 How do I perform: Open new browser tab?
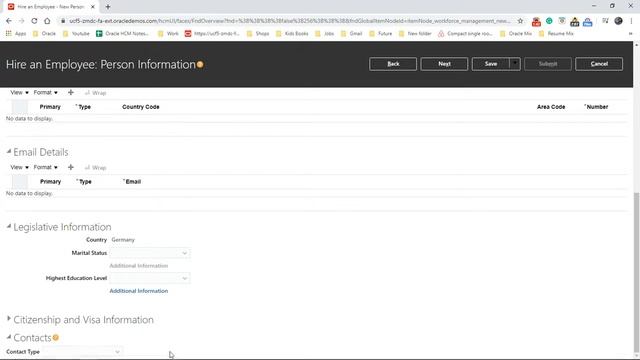click(x=108, y=7)
